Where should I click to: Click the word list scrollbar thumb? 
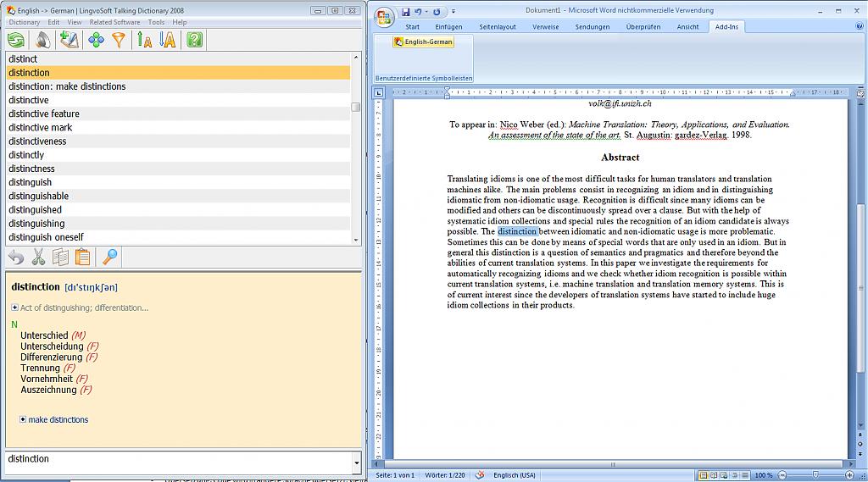[356, 107]
